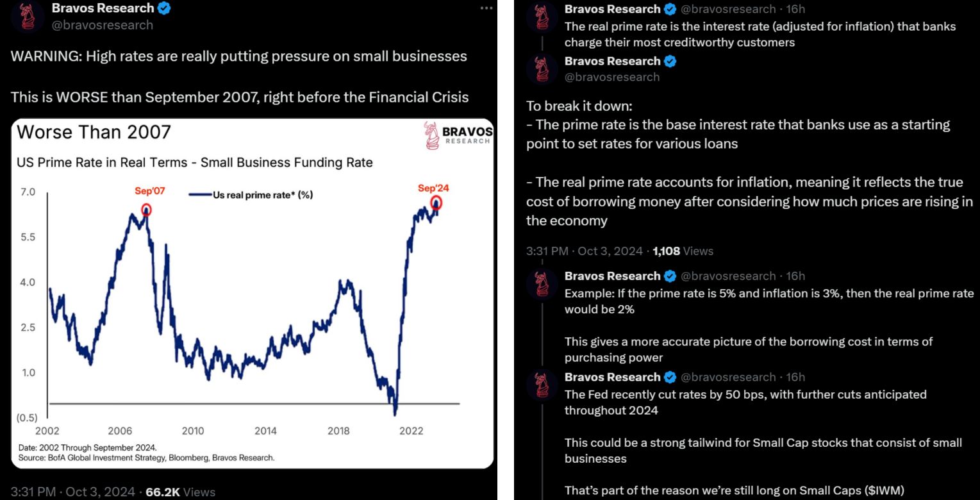Click the verified badge on the WARNING tweet
The height and width of the screenshot is (500, 980).
coord(165,8)
